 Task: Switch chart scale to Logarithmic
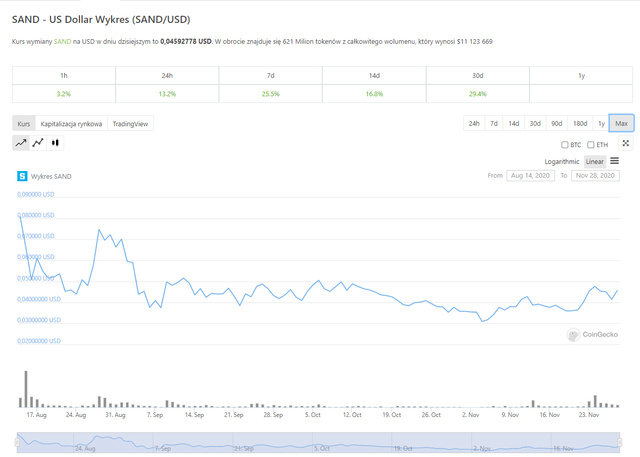pos(562,162)
